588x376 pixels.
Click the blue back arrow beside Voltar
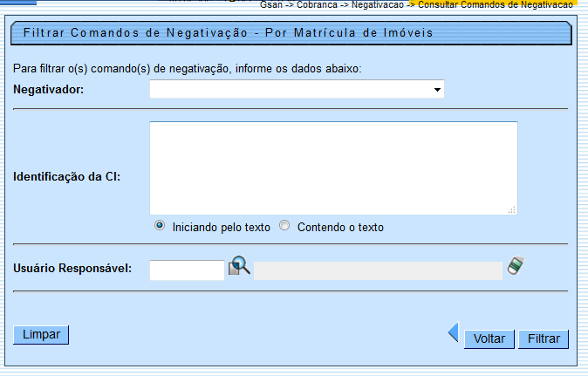coord(452,332)
